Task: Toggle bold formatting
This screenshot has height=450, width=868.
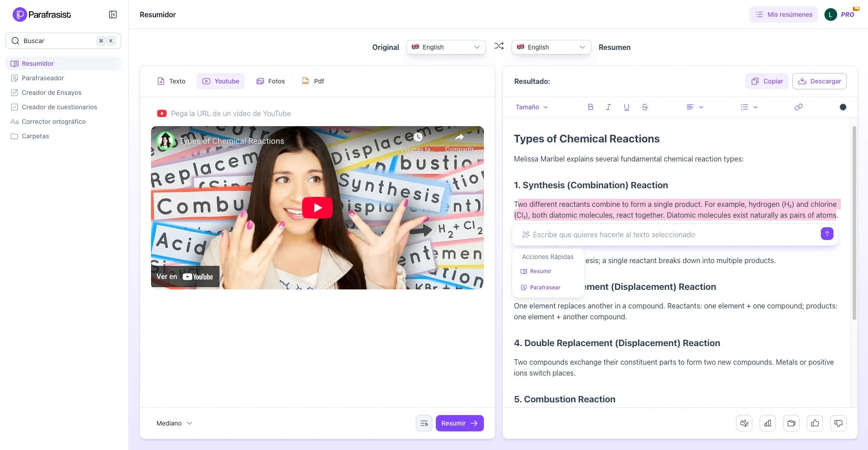Action: [590, 107]
